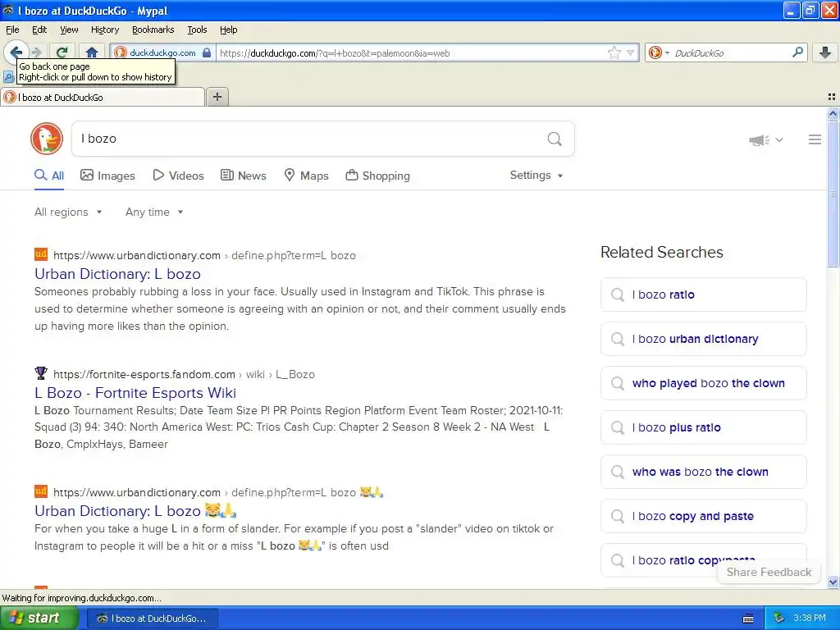Click the megaphone notifications icon
The height and width of the screenshot is (630, 840).
point(759,139)
